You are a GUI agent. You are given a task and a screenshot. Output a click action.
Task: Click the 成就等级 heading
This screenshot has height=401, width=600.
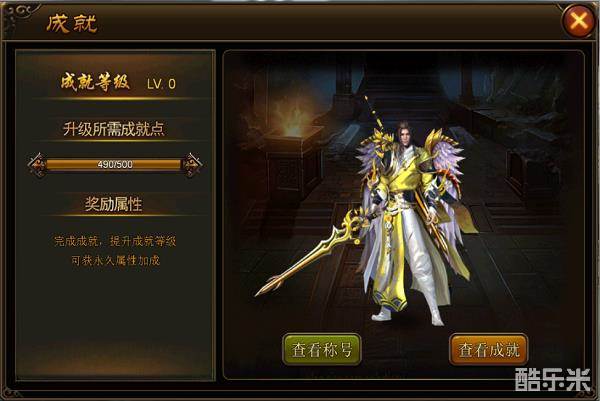click(x=95, y=82)
